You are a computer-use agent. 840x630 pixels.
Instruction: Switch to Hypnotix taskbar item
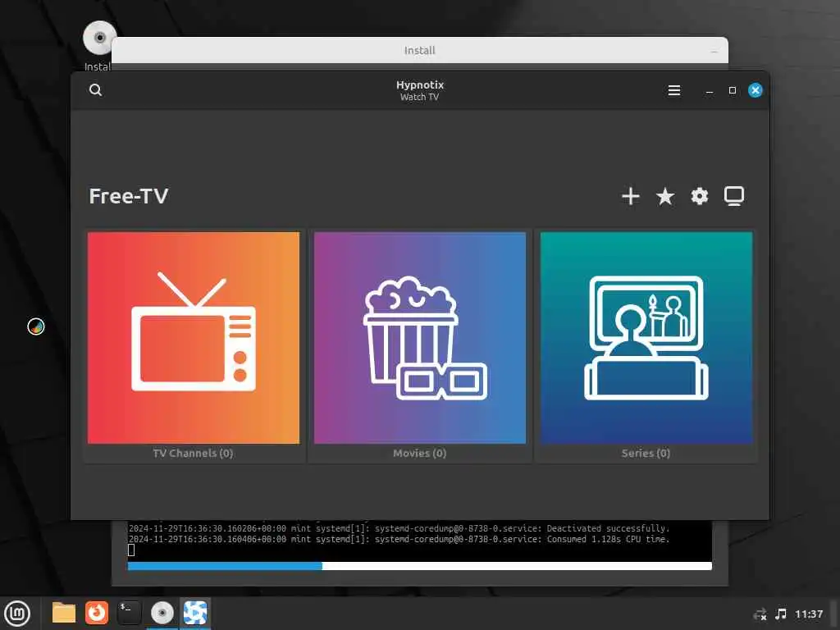point(195,613)
